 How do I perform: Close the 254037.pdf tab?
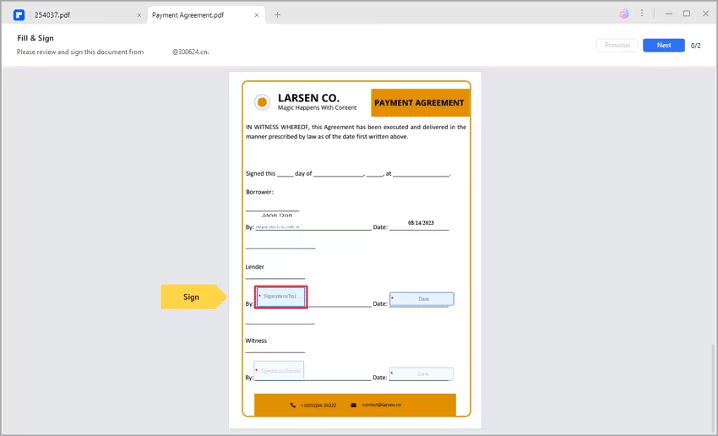pos(139,15)
